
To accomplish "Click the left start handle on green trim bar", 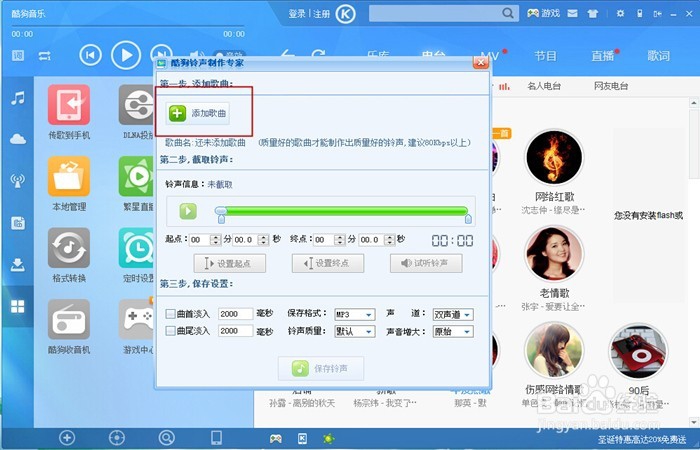I will pyautogui.click(x=221, y=219).
